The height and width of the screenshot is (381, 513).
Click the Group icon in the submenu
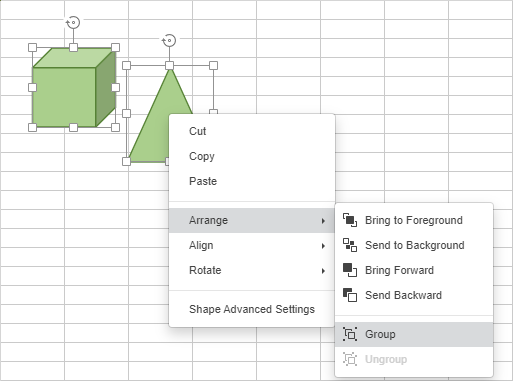(x=350, y=334)
